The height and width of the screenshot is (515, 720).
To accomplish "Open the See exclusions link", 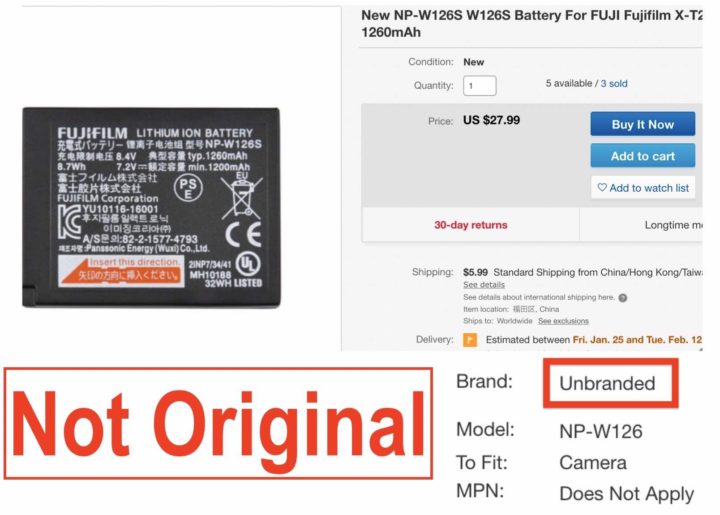I will [x=563, y=321].
